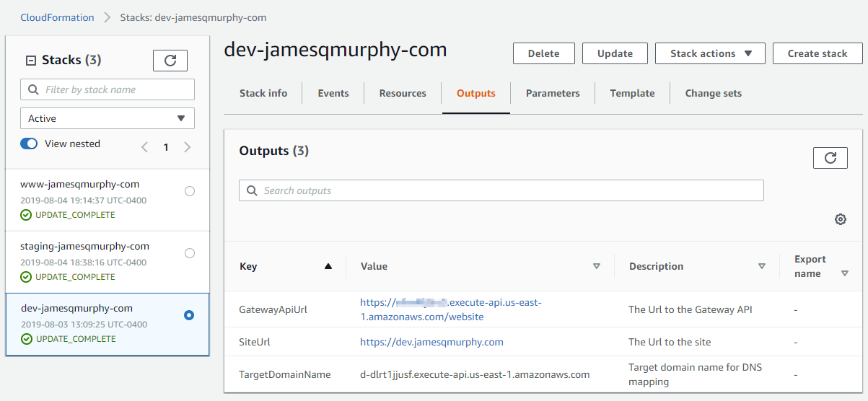868x401 pixels.
Task: Click 'The Url to the Gateway API' description
Action: click(691, 309)
